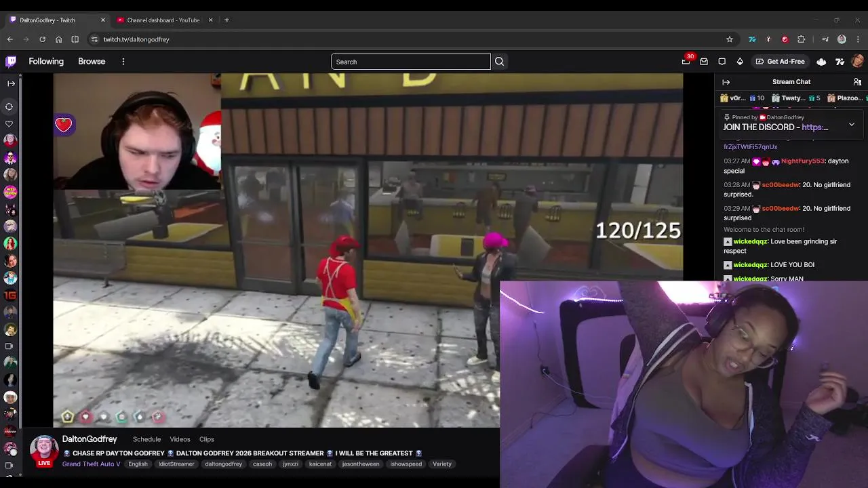
Task: Expand the pinned Discord message chevron
Action: 852,125
